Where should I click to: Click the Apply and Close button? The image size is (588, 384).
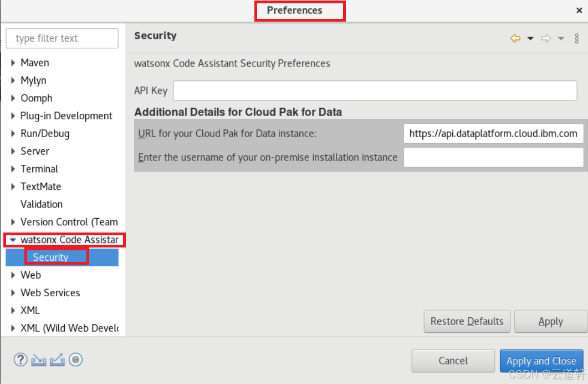(541, 361)
